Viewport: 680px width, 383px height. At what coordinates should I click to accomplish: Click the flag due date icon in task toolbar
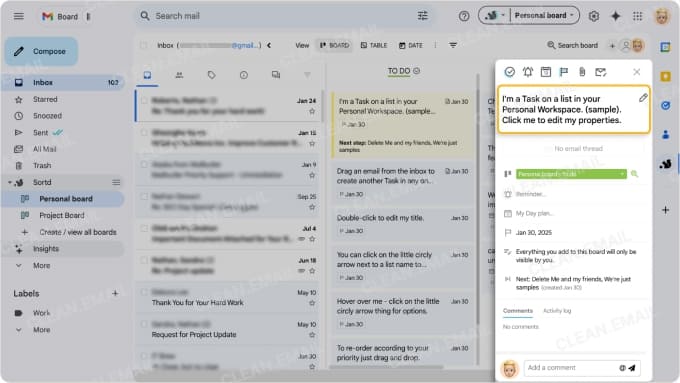tap(563, 72)
